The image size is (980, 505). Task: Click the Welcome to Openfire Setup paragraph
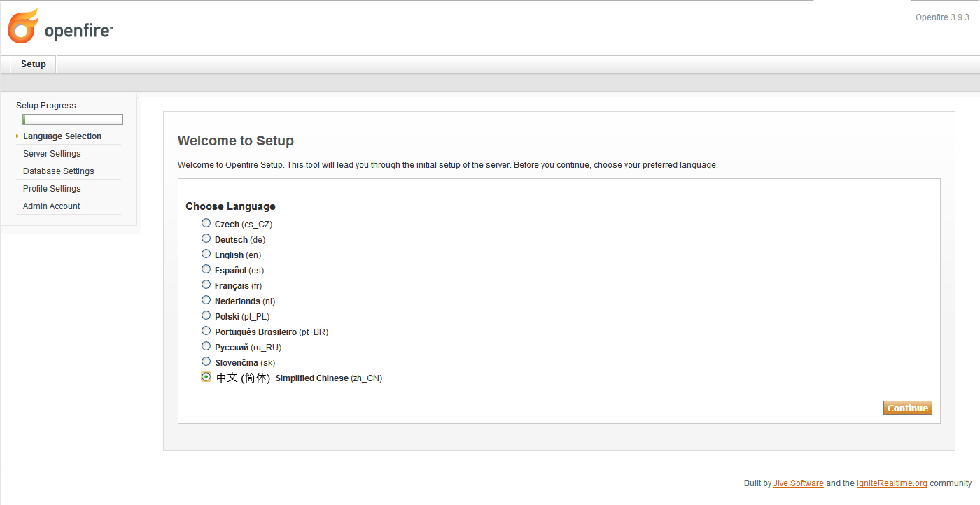[448, 165]
